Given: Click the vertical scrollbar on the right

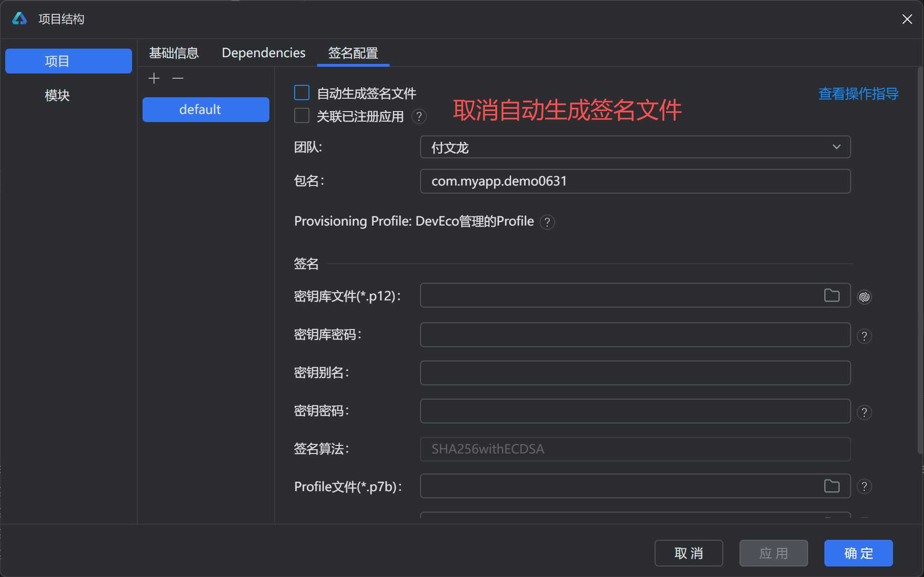Looking at the screenshot, I should [920, 261].
